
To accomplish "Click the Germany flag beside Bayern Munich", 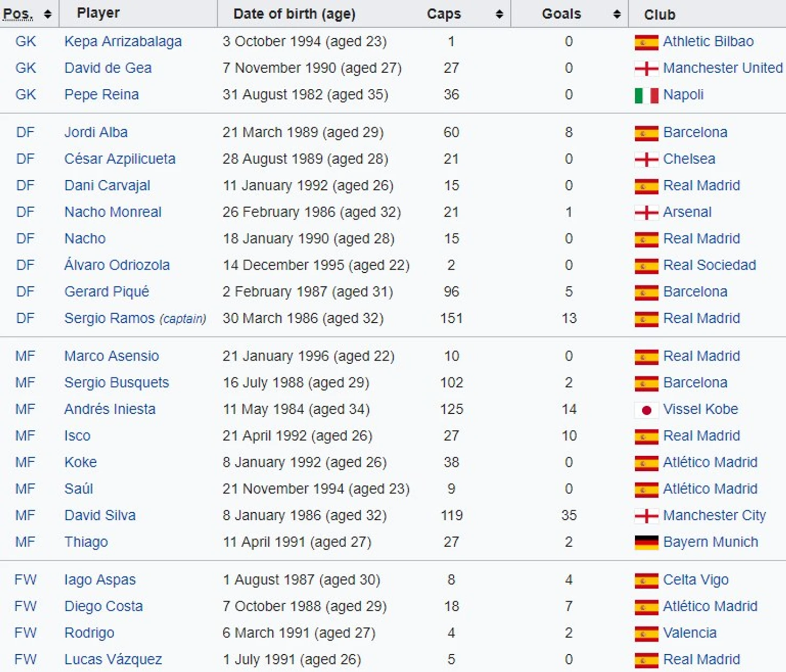I will point(646,542).
